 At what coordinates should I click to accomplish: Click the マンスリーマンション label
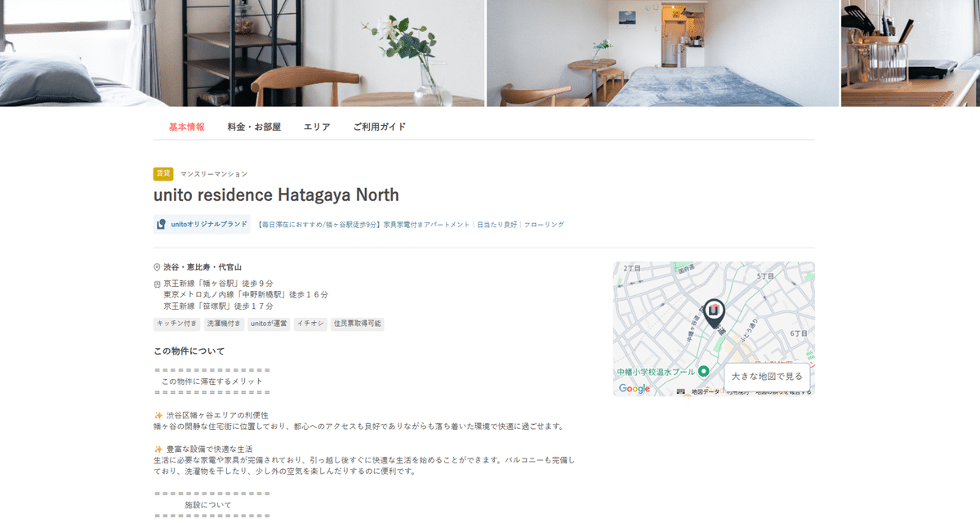coord(214,174)
